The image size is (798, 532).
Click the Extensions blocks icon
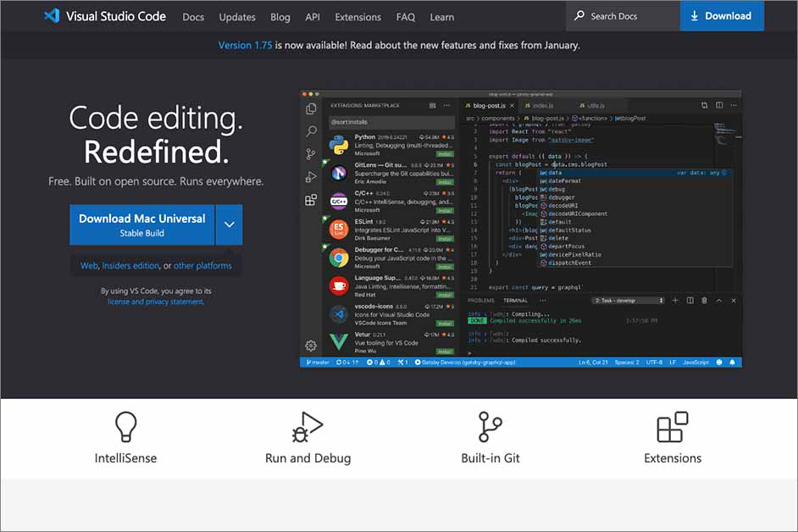pos(673,426)
